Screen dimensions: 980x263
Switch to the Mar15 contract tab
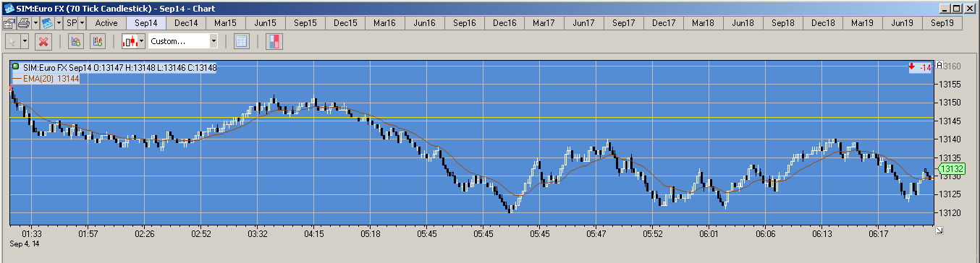click(x=226, y=22)
